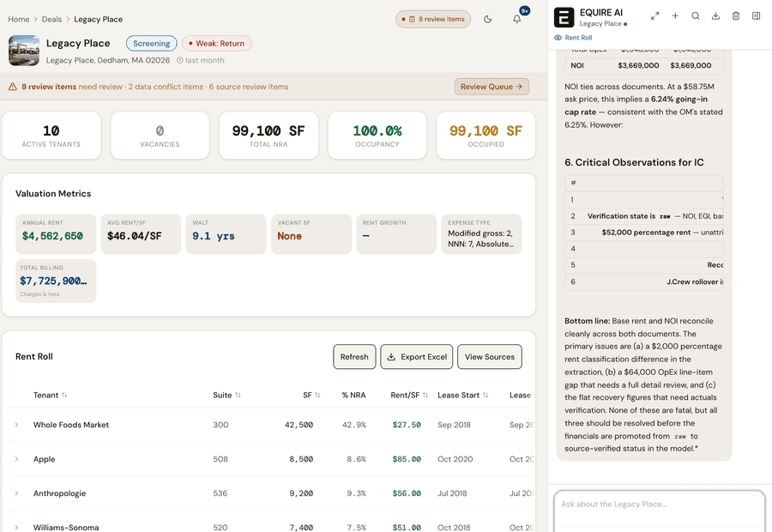Click the % NRA column header
The width and height of the screenshot is (772, 532).
tap(353, 395)
